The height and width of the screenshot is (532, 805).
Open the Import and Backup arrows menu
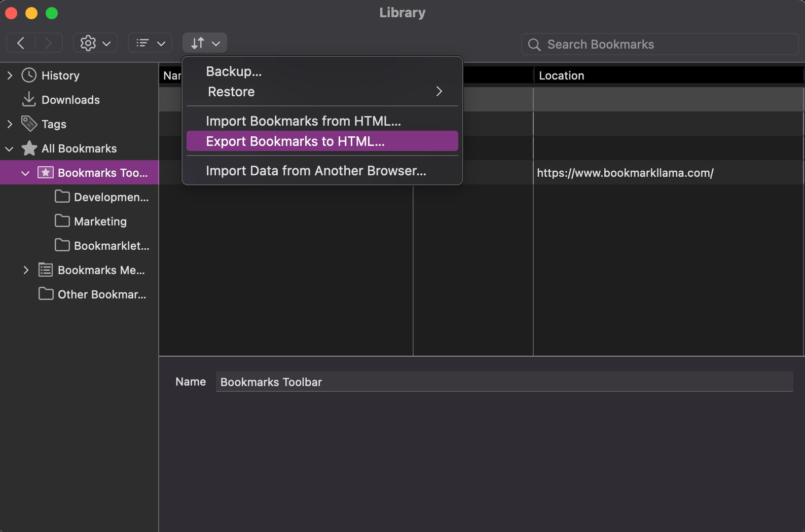pos(205,43)
